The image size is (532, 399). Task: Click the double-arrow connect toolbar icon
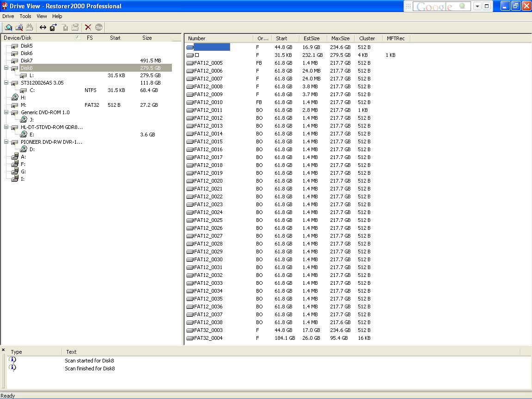(43, 27)
